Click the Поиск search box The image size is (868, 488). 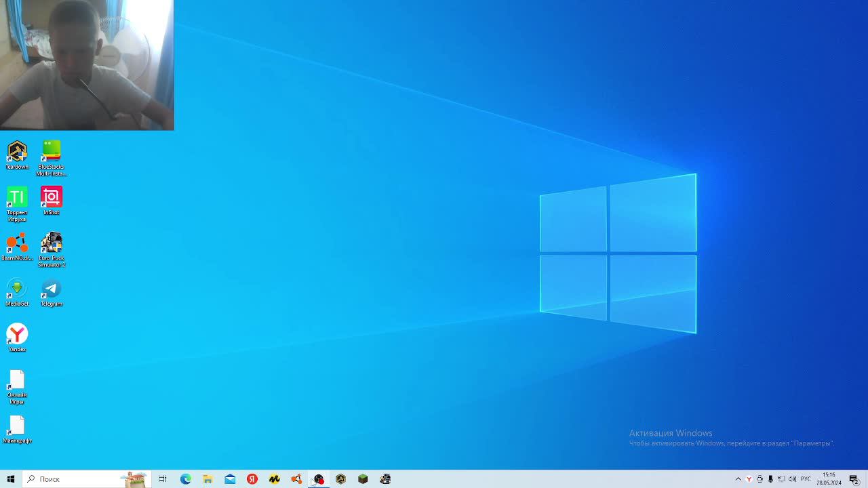75,479
